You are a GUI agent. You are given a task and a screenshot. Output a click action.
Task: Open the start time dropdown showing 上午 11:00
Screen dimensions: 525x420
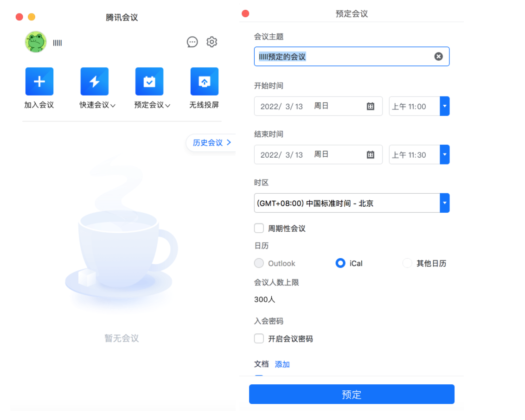tap(444, 106)
